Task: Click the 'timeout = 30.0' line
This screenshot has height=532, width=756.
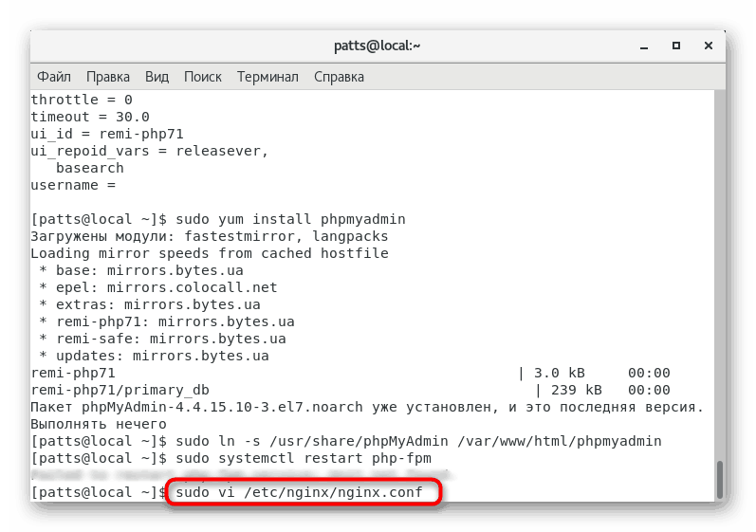Action: point(90,117)
